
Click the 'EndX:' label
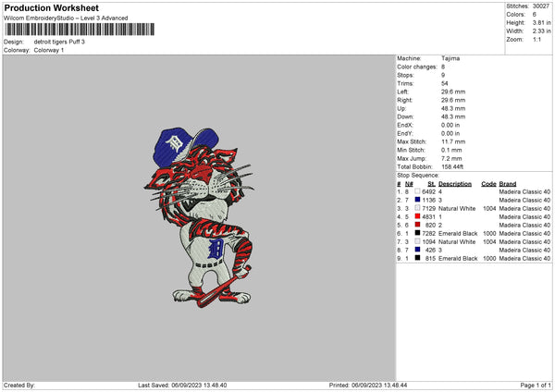point(405,125)
